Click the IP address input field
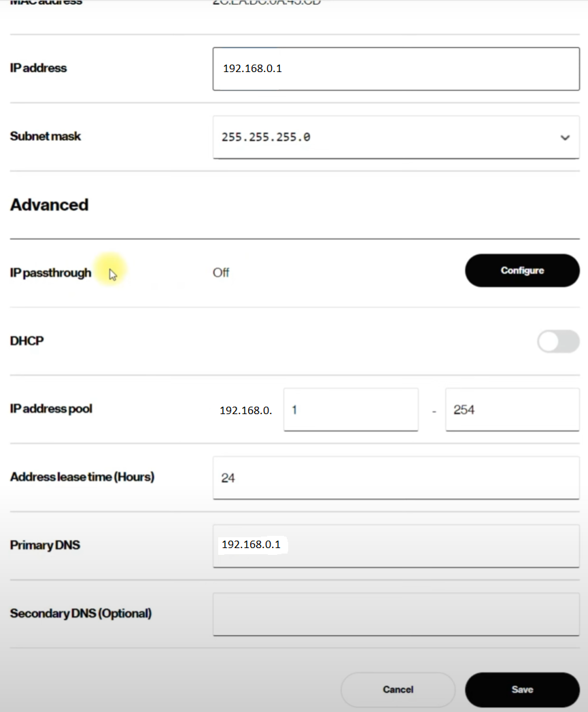Image resolution: width=588 pixels, height=712 pixels. pos(396,69)
